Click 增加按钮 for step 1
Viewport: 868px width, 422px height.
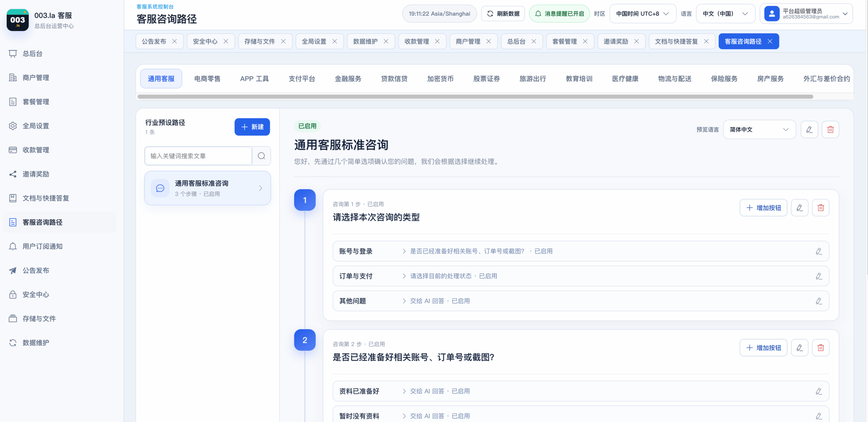click(763, 208)
